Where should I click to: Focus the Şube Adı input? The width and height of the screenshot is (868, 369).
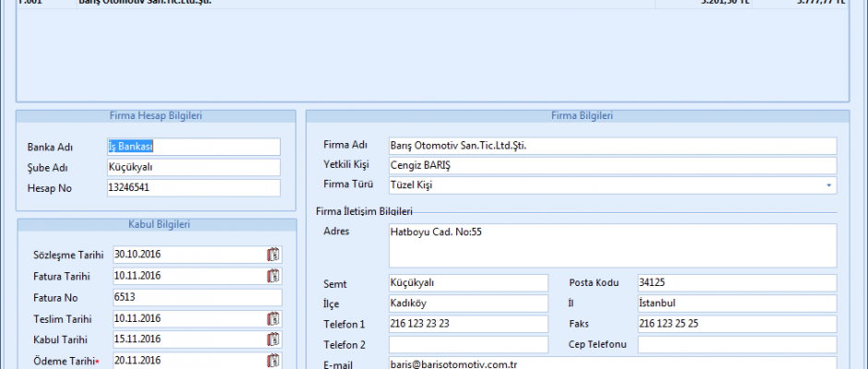pyautogui.click(x=192, y=167)
